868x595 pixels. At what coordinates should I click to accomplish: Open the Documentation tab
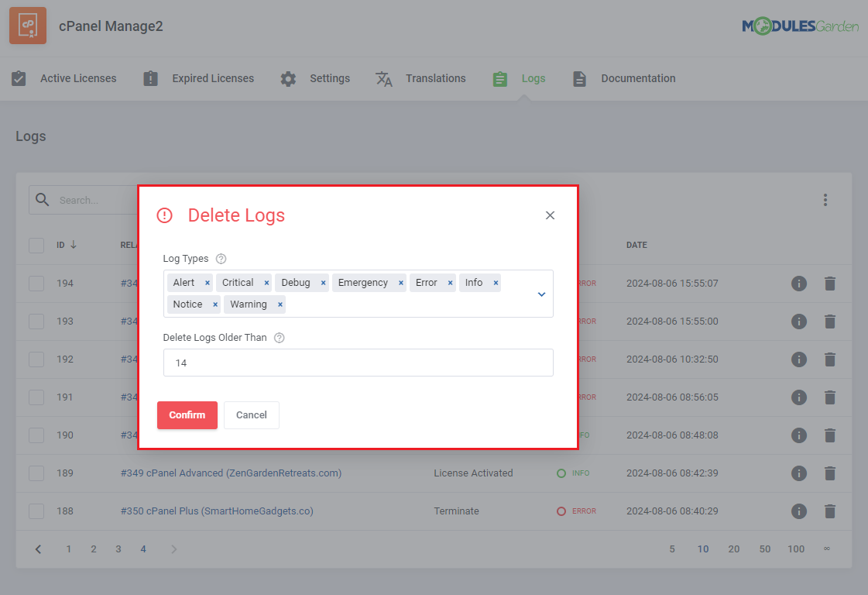coord(624,78)
